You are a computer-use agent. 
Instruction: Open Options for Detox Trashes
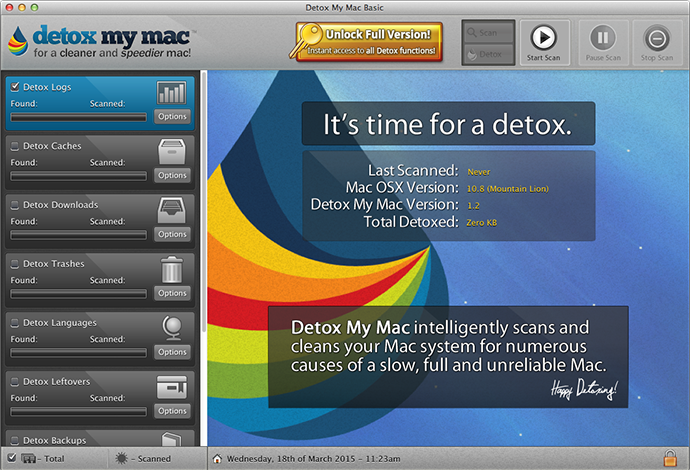(172, 293)
